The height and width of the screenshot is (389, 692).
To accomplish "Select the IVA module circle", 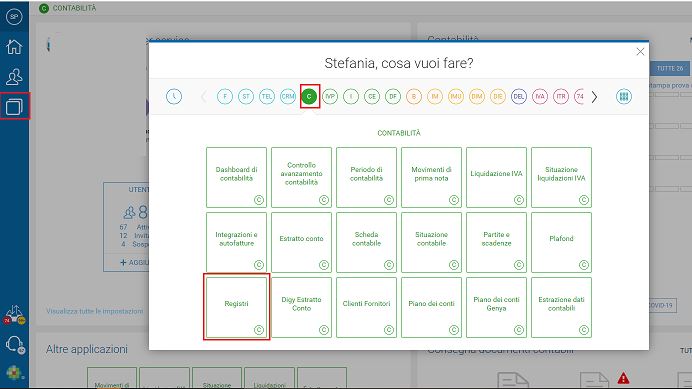I will pos(540,96).
